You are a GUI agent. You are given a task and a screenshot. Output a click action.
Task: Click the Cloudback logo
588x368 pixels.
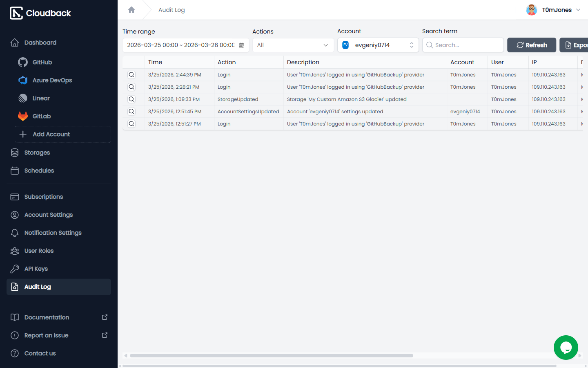[x=40, y=13]
